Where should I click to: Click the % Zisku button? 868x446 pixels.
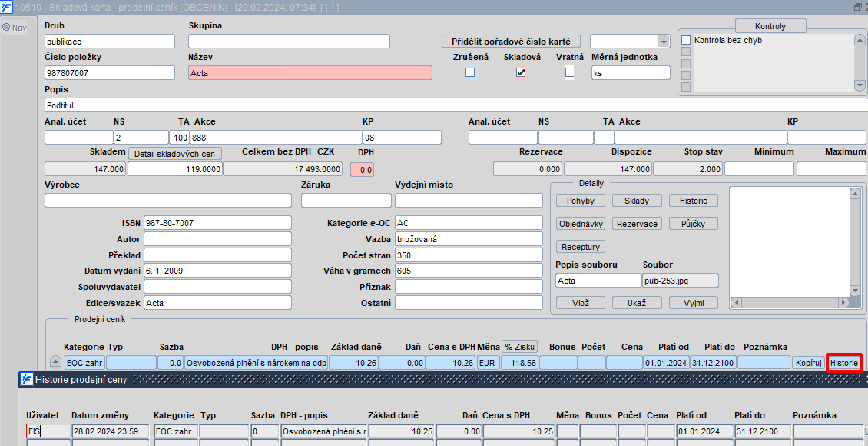519,347
